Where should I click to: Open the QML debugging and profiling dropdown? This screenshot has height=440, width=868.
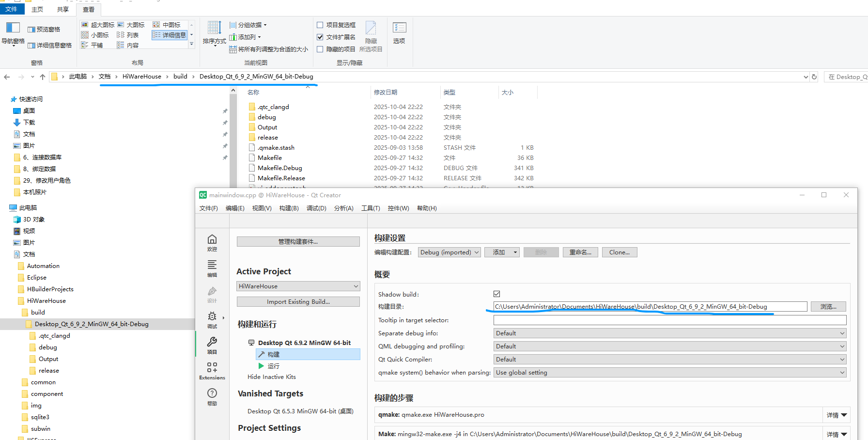coord(670,346)
